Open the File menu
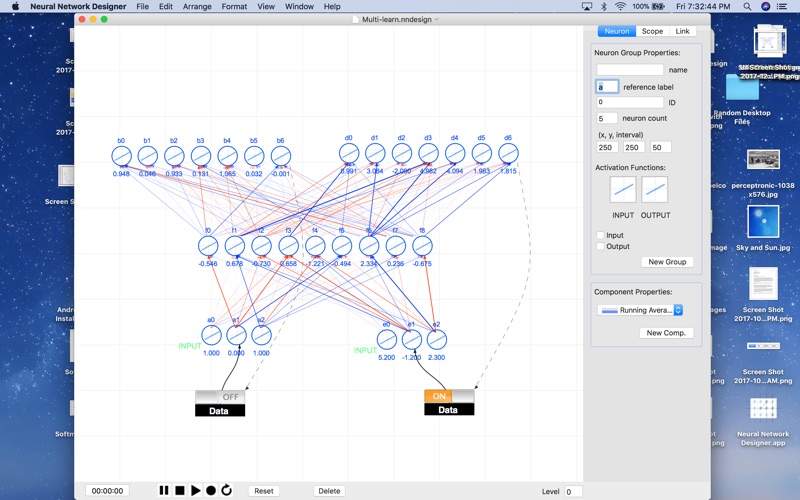The width and height of the screenshot is (800, 500). click(x=142, y=7)
